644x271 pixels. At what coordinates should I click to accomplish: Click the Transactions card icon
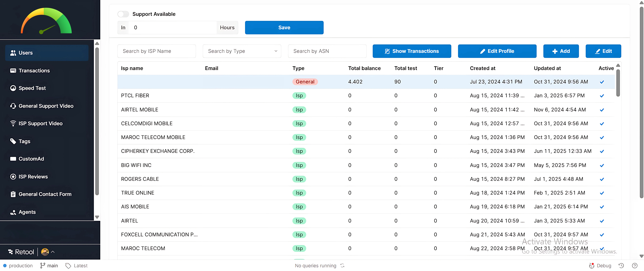coord(13,71)
